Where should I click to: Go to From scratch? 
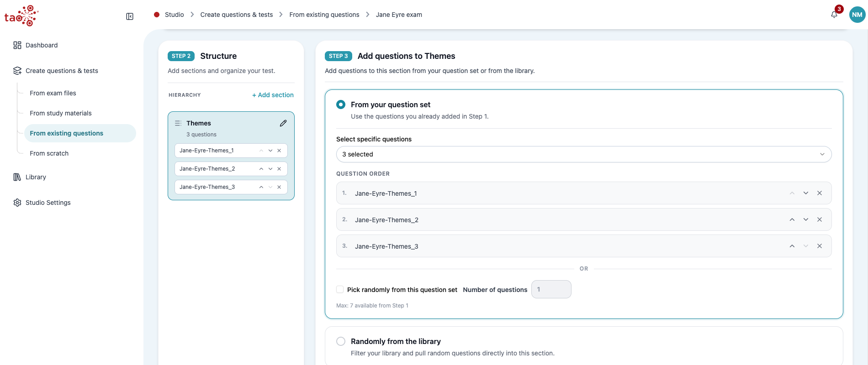pyautogui.click(x=49, y=153)
